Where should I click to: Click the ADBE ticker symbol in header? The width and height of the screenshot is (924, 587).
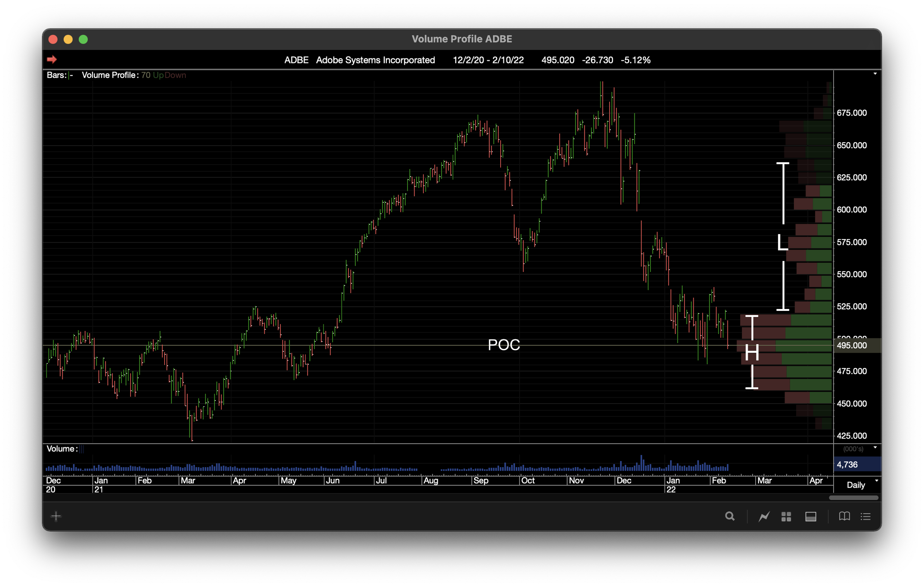coord(296,60)
